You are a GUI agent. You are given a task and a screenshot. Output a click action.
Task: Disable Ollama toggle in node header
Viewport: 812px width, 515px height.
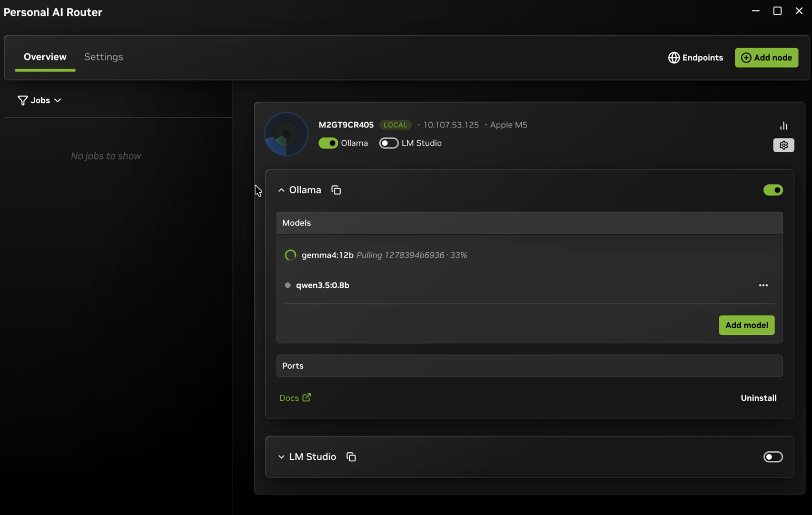(x=328, y=143)
